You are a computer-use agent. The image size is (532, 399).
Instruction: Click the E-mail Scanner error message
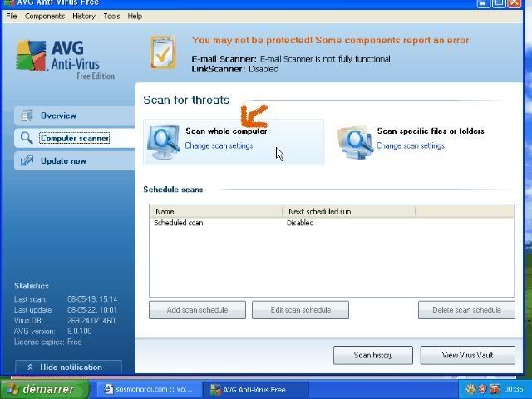click(x=325, y=59)
